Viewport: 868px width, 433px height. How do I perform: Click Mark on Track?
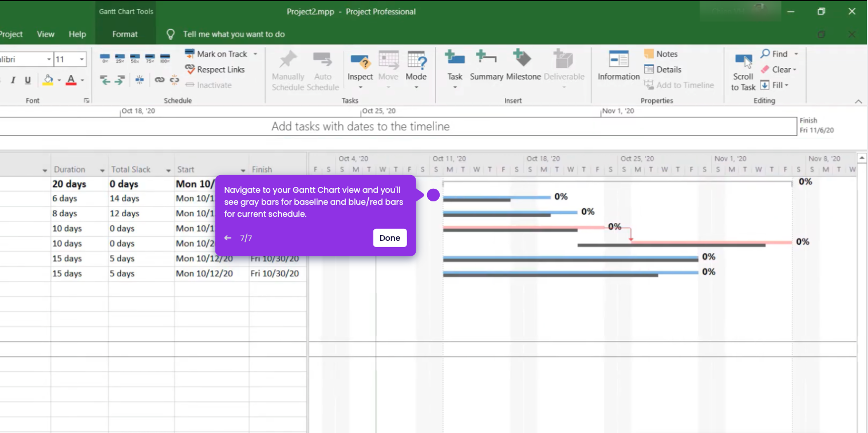(216, 54)
